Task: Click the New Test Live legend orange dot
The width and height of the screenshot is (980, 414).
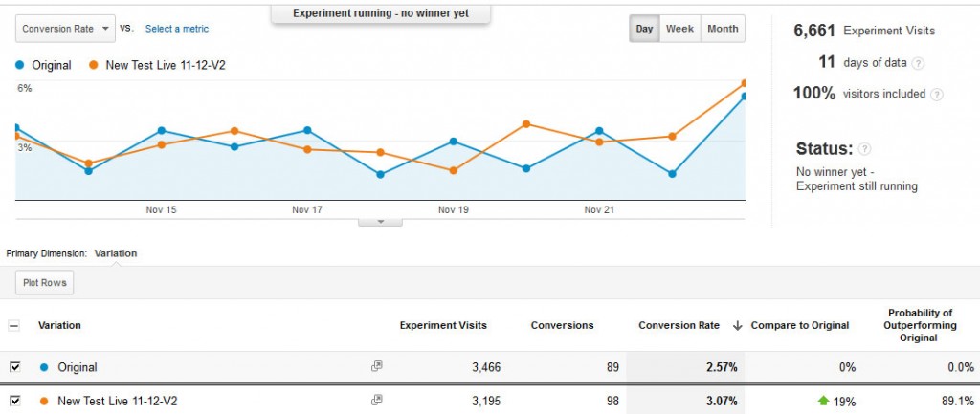Action: [94, 65]
